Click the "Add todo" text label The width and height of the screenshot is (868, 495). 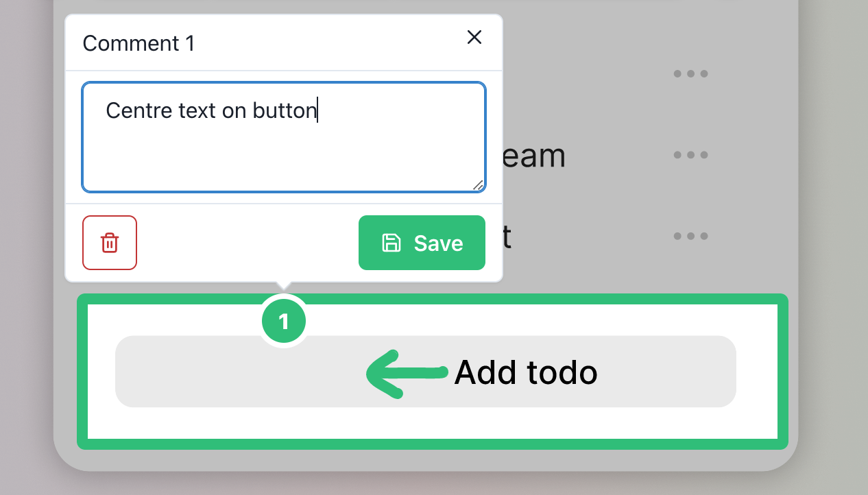coord(526,373)
